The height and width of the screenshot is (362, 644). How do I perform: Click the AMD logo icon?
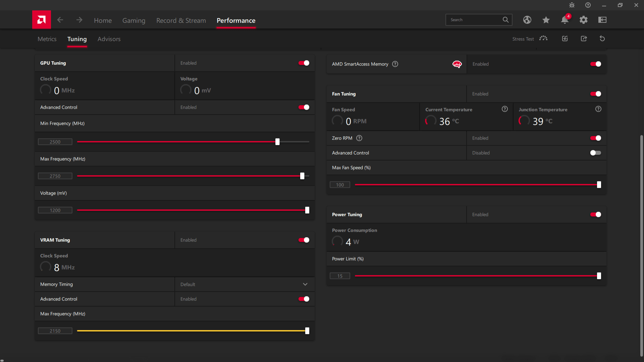(x=42, y=20)
